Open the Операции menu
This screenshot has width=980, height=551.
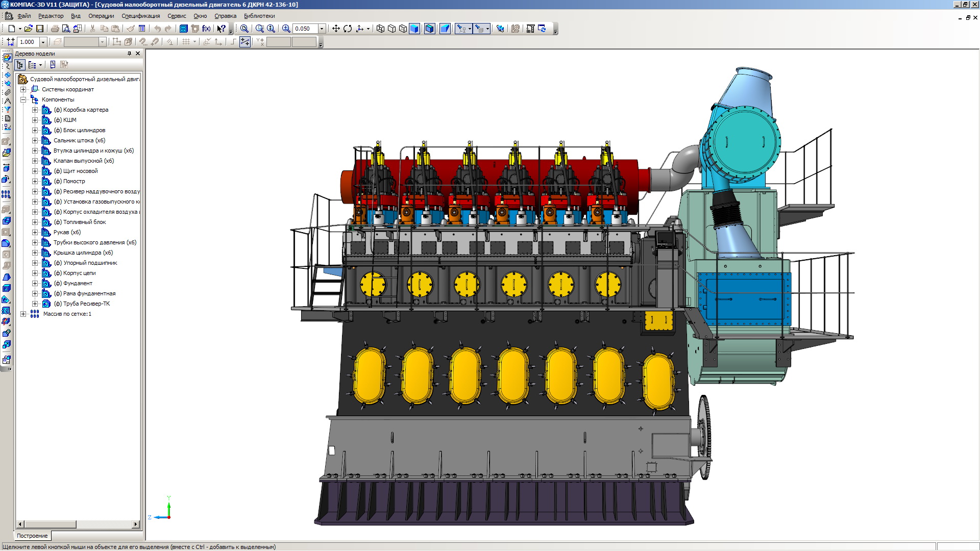point(101,16)
